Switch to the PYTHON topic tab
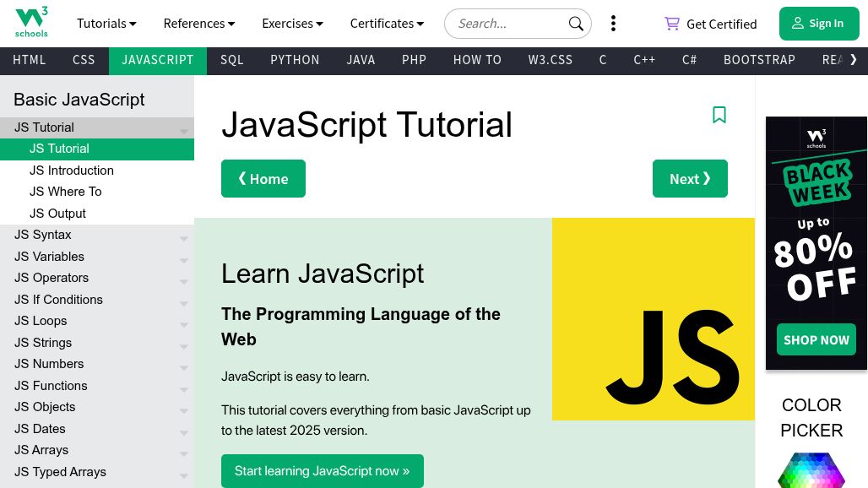The image size is (868, 488). coord(295,60)
